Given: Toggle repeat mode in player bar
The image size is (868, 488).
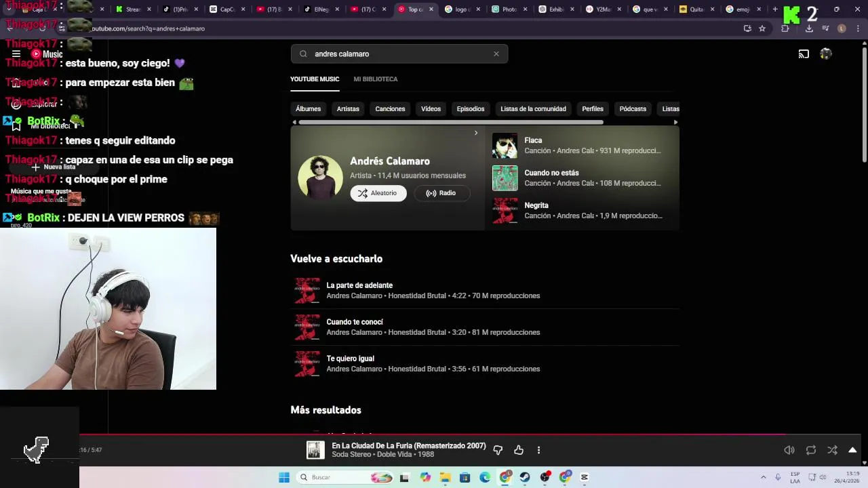Looking at the screenshot, I should pos(811,450).
